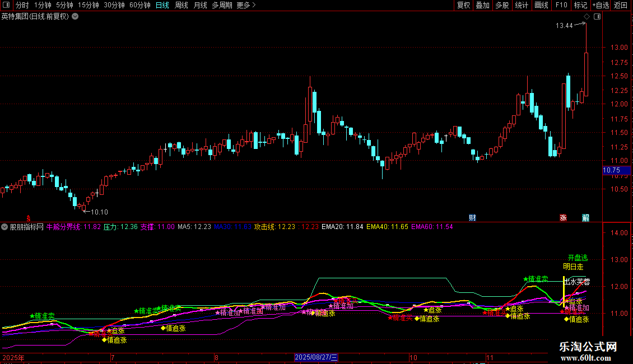This screenshot has height=364, width=633.
Task: Open the F10 company info
Action: click(561, 5)
